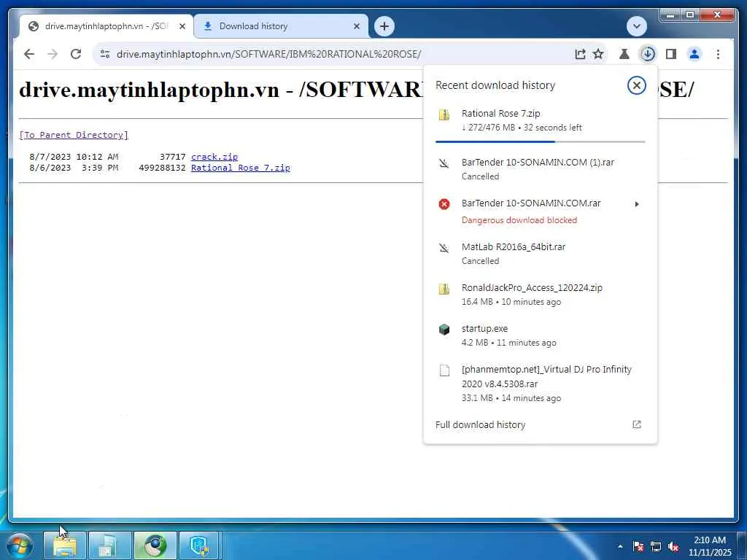The width and height of the screenshot is (747, 560).
Task: Click the network tray icon
Action: click(656, 546)
